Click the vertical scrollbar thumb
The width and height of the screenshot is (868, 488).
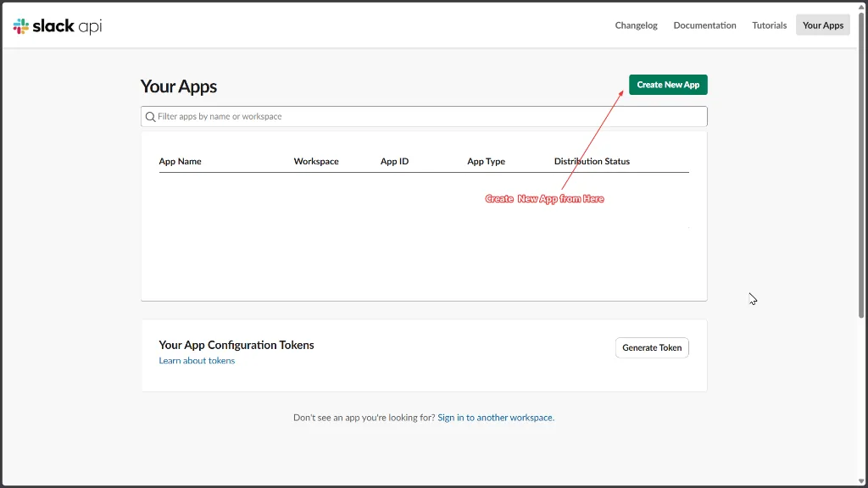click(861, 164)
